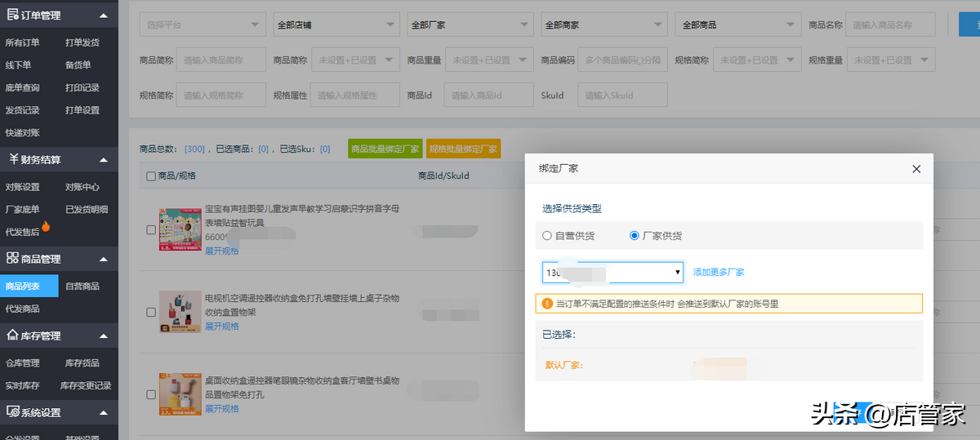Click the 系统设置 gear icon

tap(13, 412)
